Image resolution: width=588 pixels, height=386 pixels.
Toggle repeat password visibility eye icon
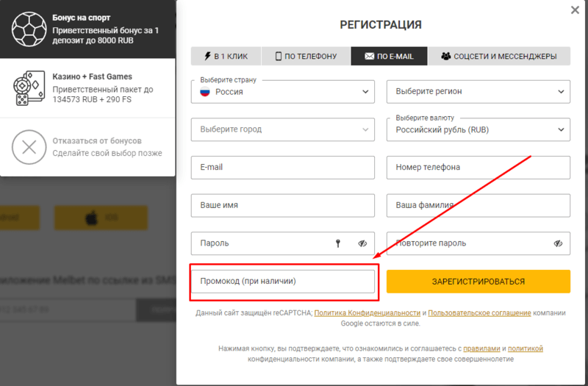tap(558, 243)
